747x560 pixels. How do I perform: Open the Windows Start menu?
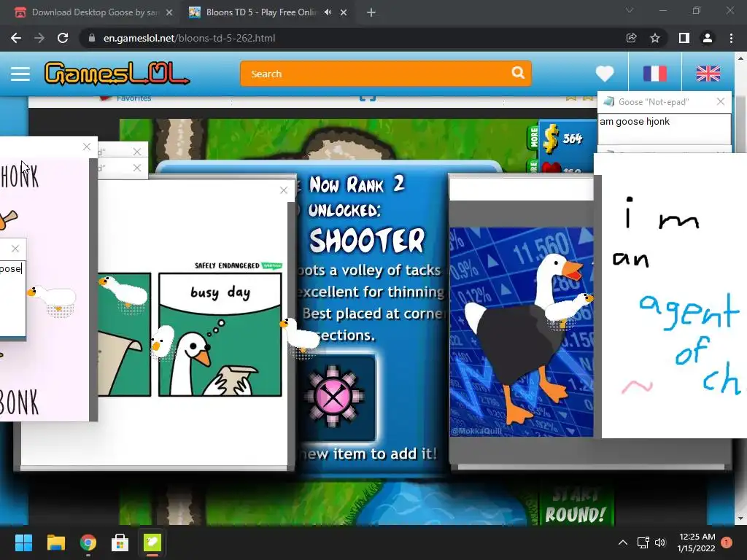click(23, 542)
